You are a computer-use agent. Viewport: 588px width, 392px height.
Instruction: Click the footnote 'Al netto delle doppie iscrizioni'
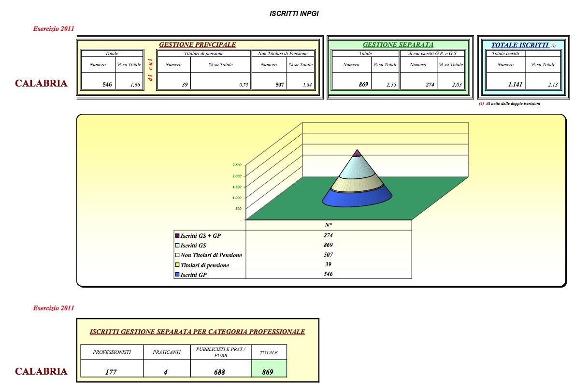coord(513,104)
